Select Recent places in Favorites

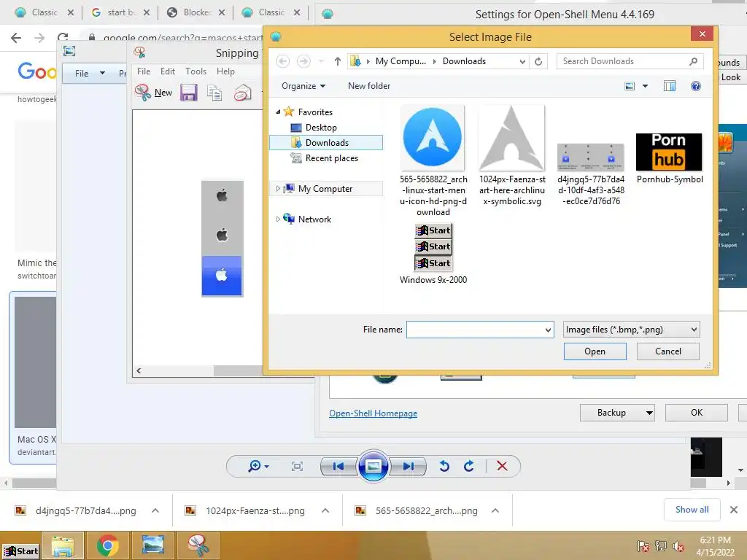click(x=332, y=158)
